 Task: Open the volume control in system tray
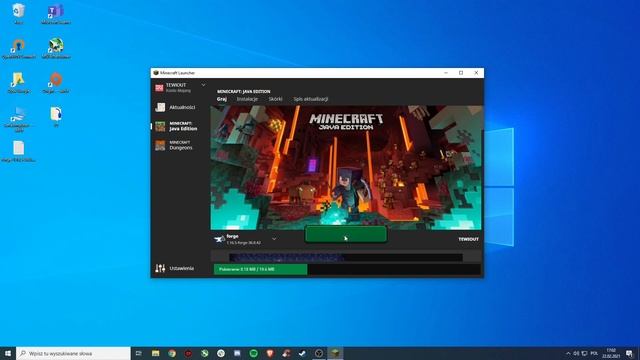(x=576, y=353)
